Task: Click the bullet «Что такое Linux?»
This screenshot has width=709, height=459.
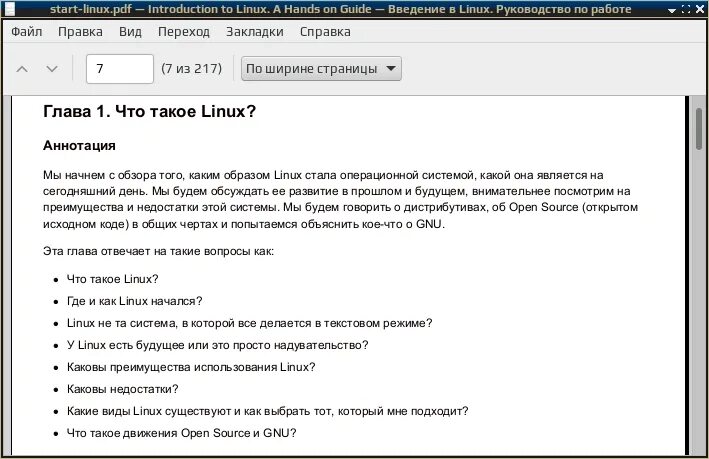Action: (113, 279)
